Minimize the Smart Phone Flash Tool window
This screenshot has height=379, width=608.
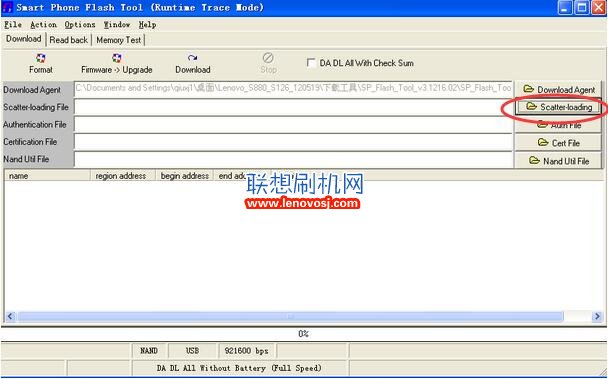(565, 8)
